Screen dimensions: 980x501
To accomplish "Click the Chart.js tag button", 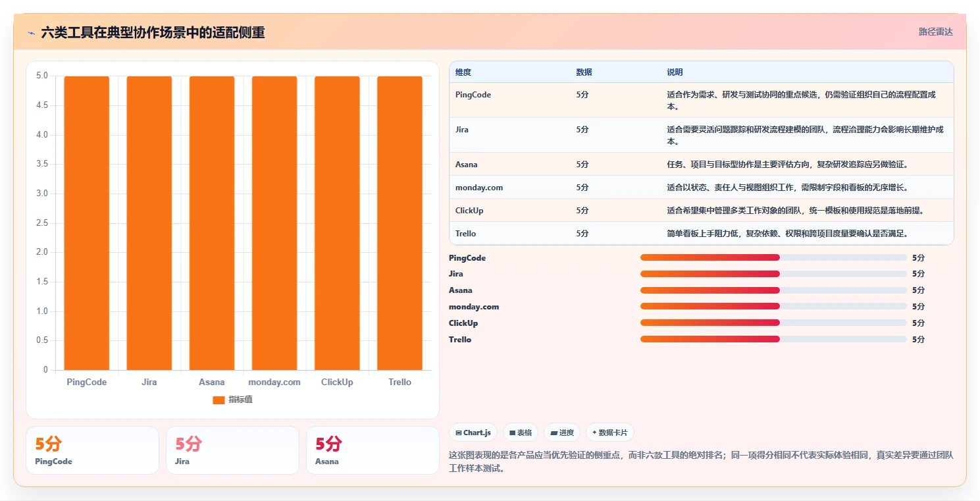I will pyautogui.click(x=473, y=433).
